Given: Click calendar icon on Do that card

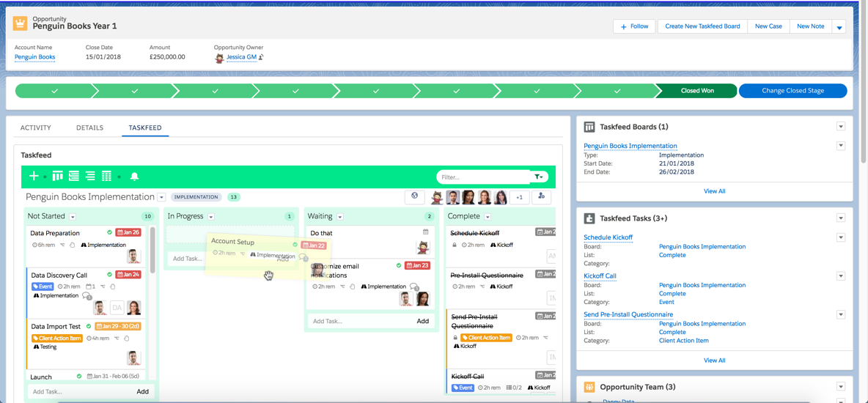Looking at the screenshot, I should point(426,232).
